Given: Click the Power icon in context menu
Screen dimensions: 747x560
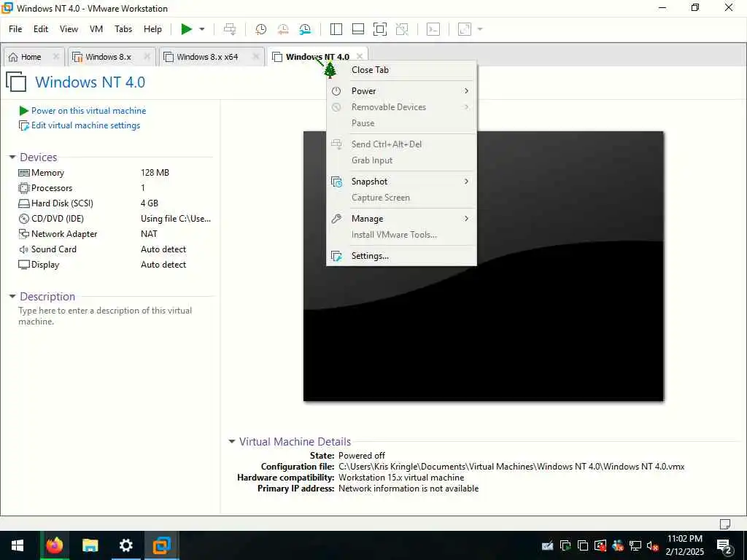Looking at the screenshot, I should tap(336, 91).
